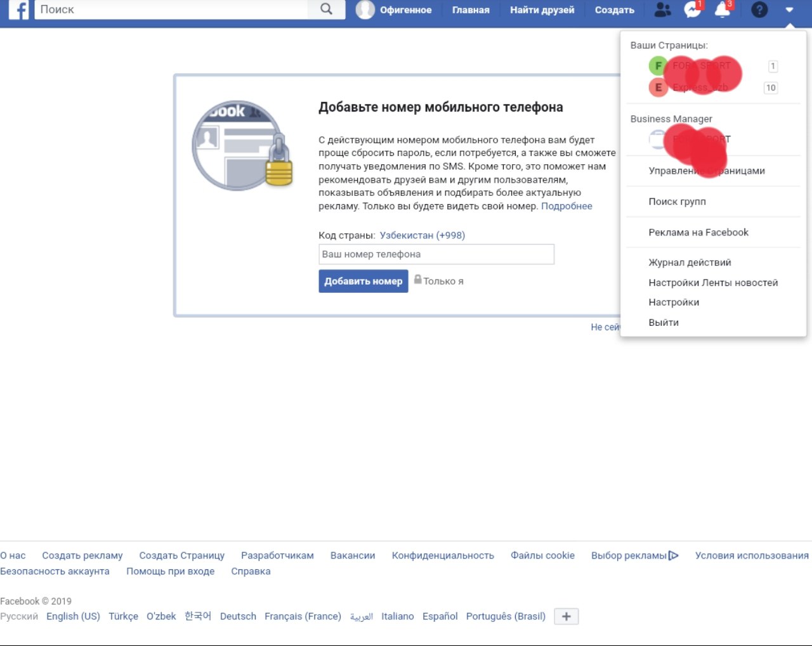Open Конфиденциальность footer link
This screenshot has height=646, width=812.
[443, 555]
